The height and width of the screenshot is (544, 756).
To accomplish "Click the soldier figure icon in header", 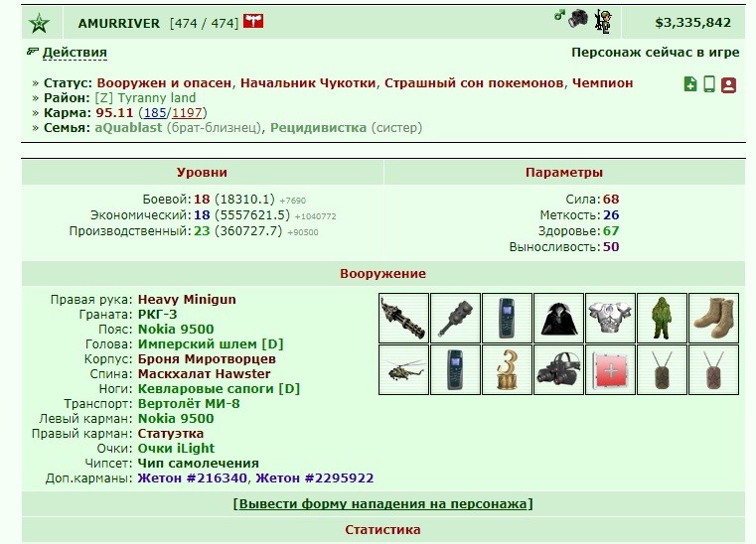I will (603, 22).
